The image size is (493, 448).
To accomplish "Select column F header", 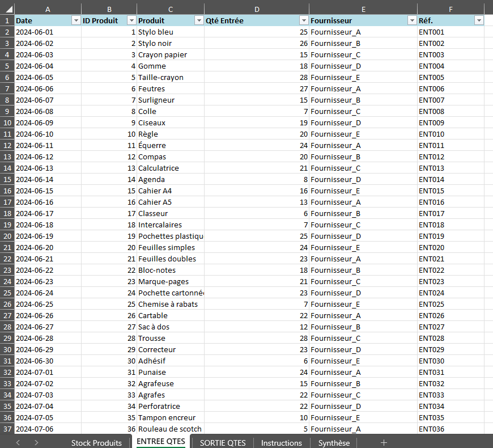I will 450,10.
